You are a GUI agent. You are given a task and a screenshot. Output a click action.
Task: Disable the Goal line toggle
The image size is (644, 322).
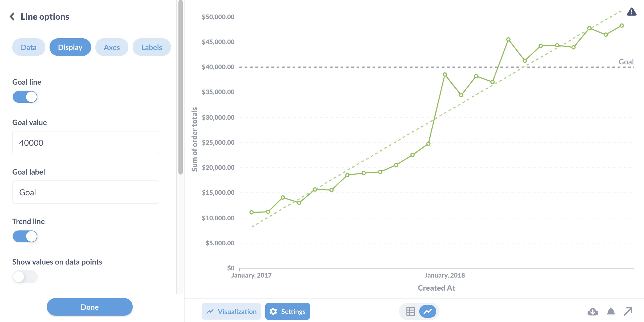(25, 97)
